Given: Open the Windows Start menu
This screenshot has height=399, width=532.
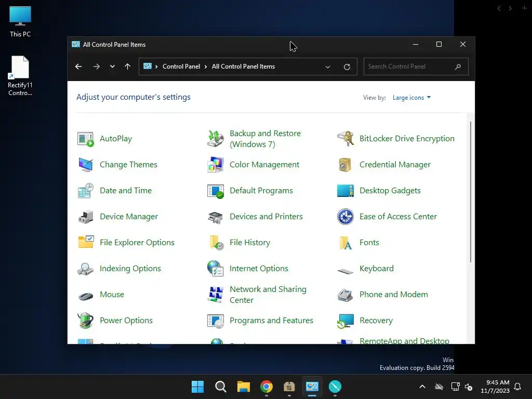Looking at the screenshot, I should 197,387.
